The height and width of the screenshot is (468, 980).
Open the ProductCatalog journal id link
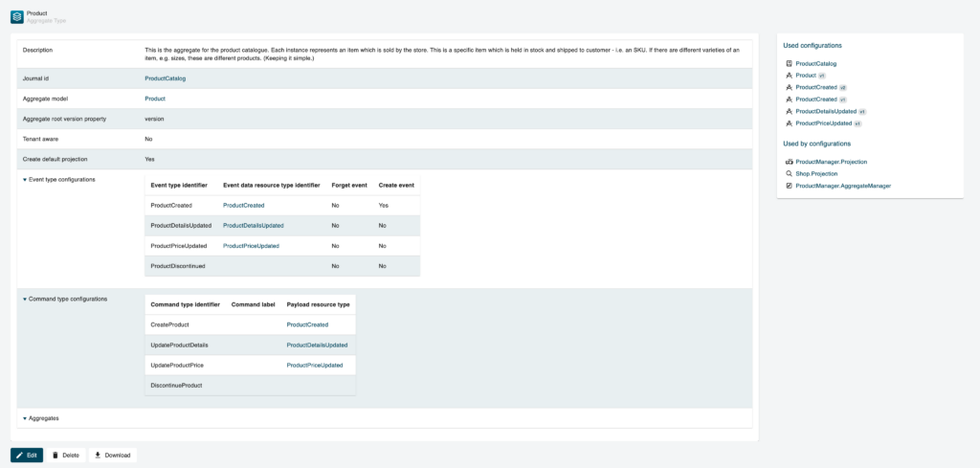165,78
